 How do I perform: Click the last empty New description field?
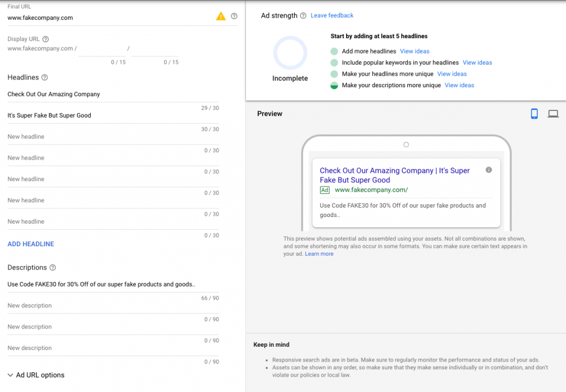(x=113, y=348)
